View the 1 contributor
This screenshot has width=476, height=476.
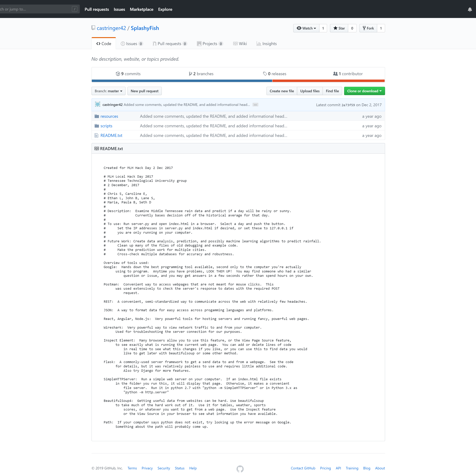(x=348, y=74)
